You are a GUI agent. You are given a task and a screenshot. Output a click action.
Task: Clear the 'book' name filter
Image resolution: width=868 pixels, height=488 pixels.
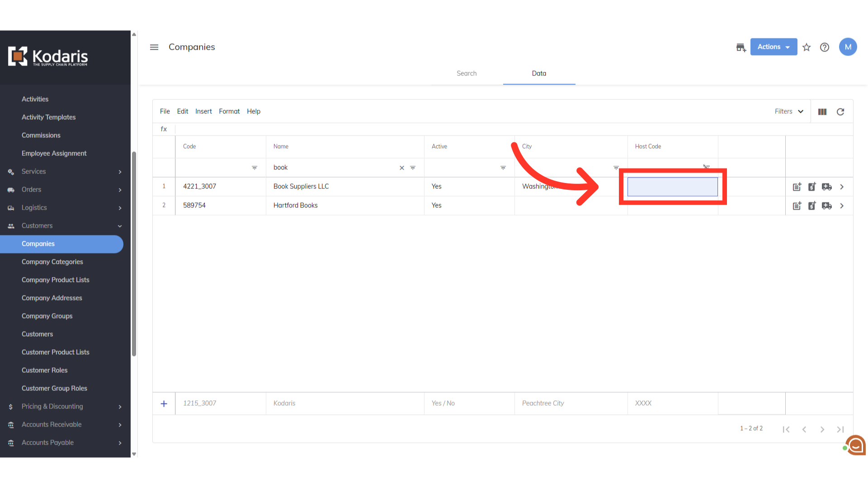coord(401,168)
